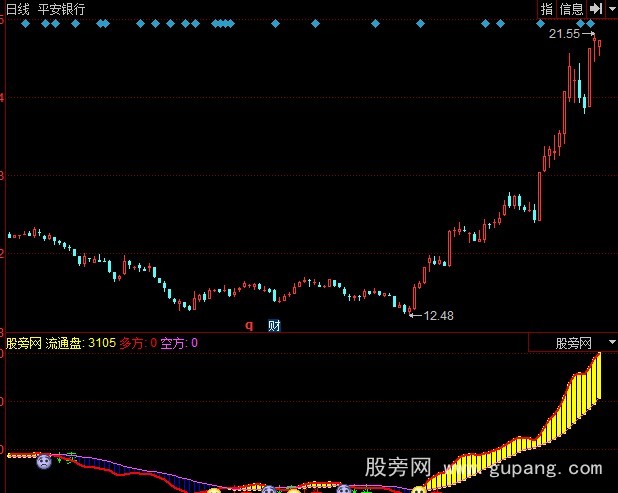The image size is (618, 493).
Task: Click the jump-to-end arrow icon
Action: coord(596,8)
